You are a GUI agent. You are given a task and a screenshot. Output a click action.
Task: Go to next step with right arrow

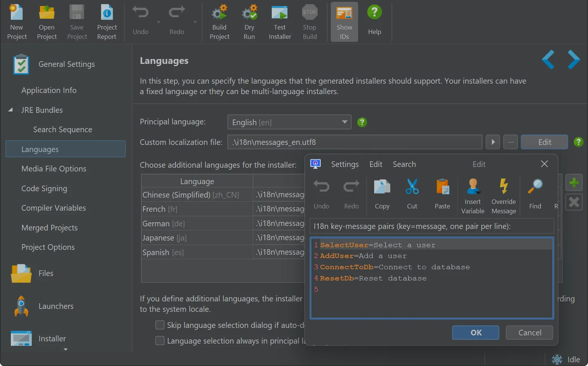coord(574,59)
